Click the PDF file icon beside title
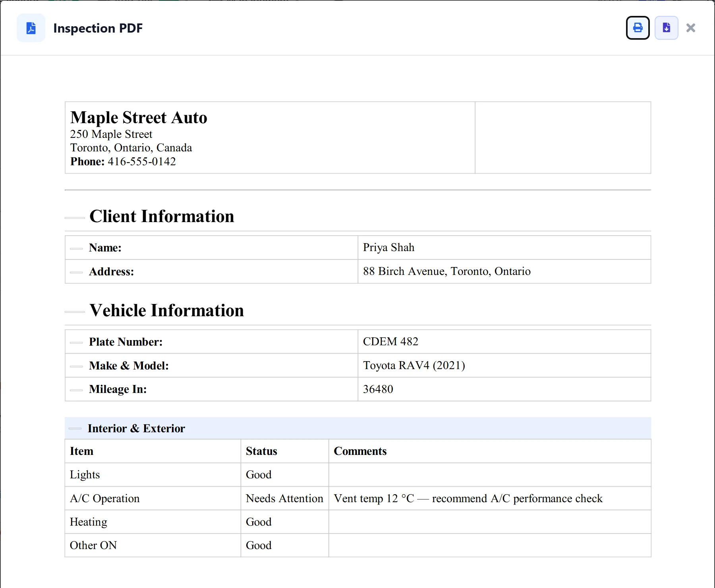The image size is (715, 588). tap(31, 28)
